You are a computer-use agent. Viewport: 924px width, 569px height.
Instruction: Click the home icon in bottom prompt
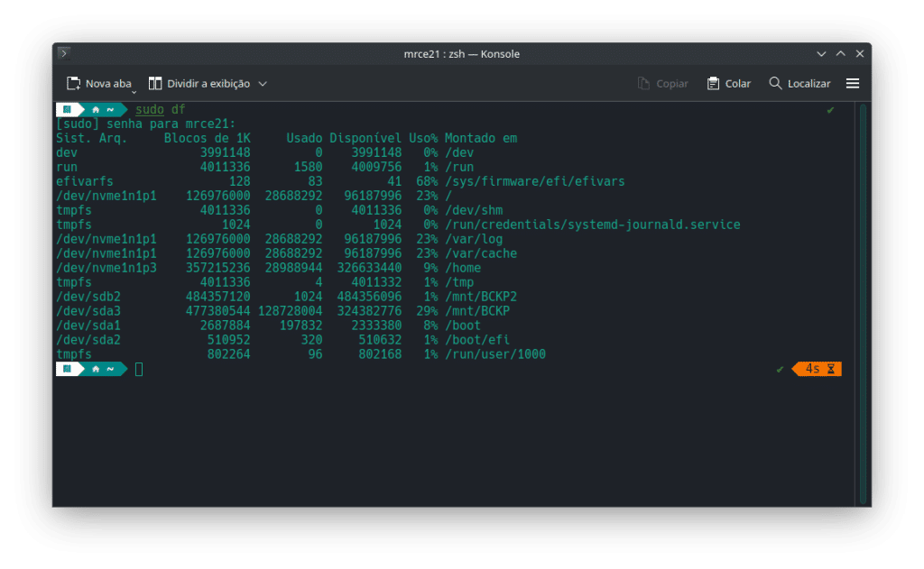(x=96, y=370)
